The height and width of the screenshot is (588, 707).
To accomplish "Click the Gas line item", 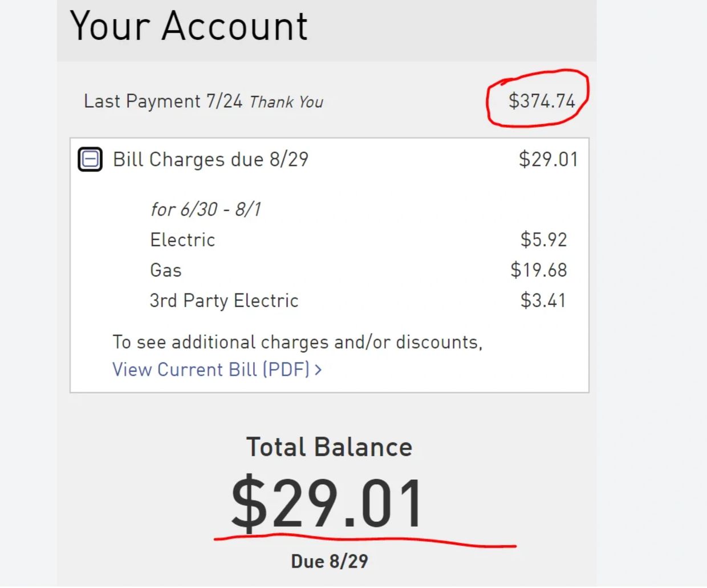I will pos(165,270).
